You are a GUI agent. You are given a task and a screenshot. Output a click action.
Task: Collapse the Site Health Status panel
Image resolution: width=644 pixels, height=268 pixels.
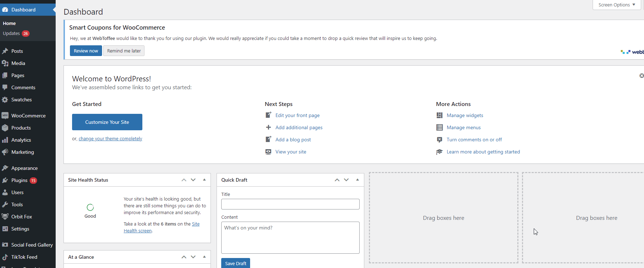pos(204,180)
